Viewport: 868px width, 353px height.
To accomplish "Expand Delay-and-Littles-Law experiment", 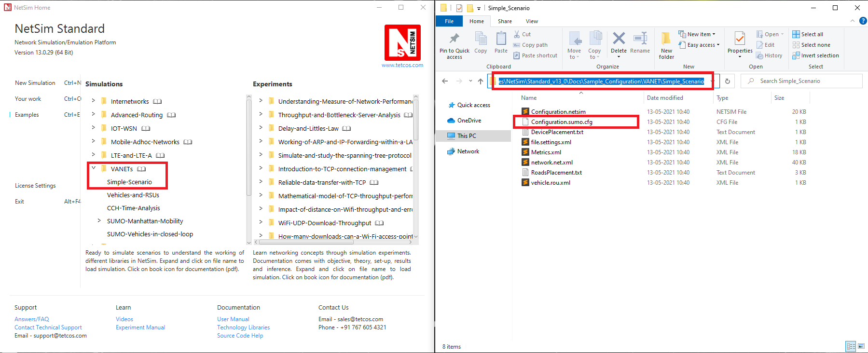I will click(x=261, y=128).
